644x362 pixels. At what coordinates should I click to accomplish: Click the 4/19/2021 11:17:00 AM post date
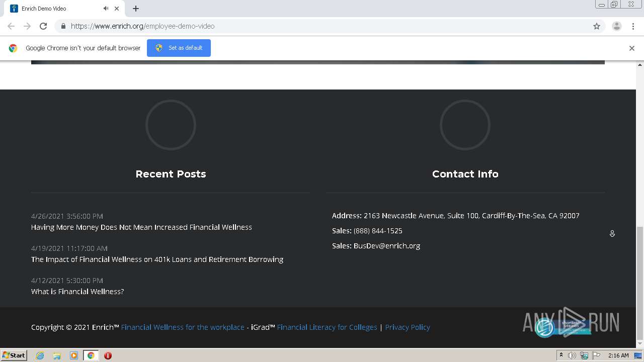point(69,248)
